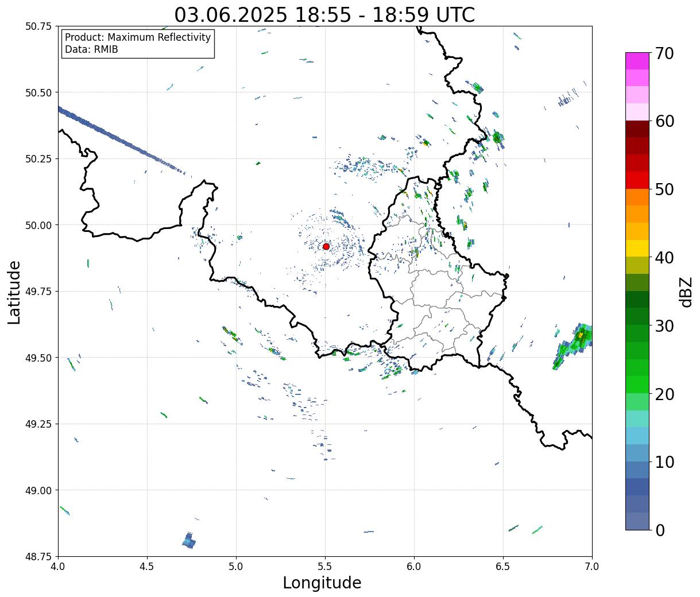
Task: Click the red radar station marker
Action: coord(326,246)
